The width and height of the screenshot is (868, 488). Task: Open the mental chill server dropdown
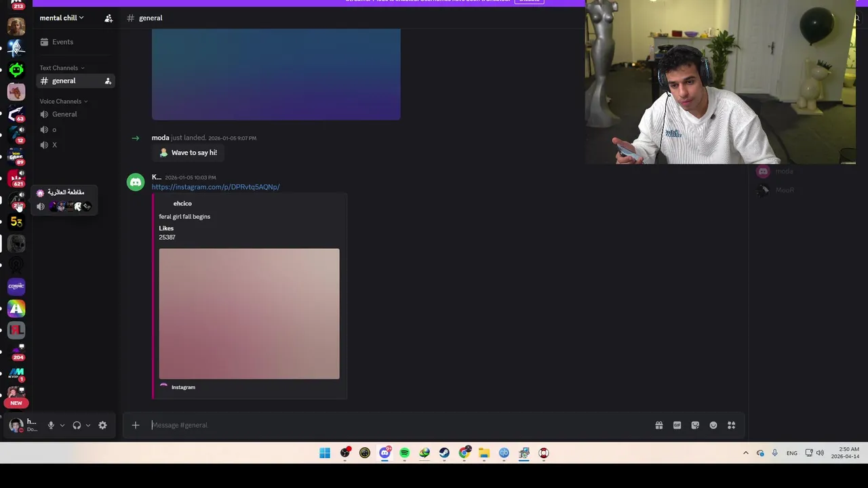coord(62,18)
